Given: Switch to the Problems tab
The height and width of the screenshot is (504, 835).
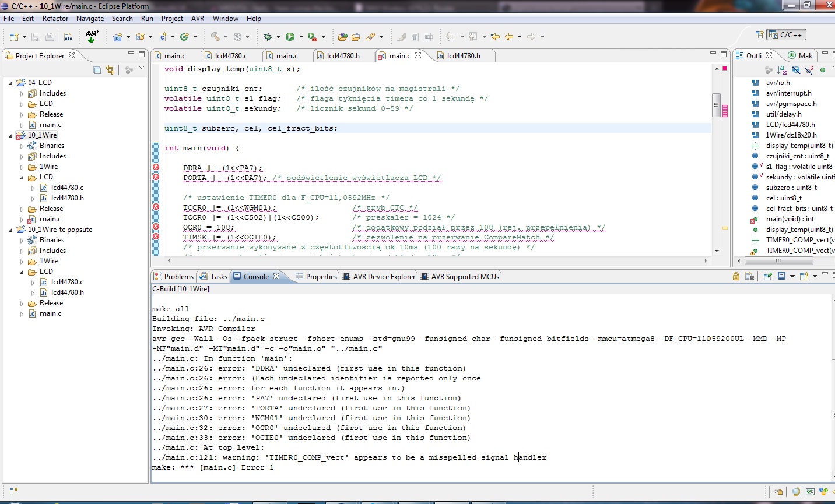Looking at the screenshot, I should pos(173,276).
